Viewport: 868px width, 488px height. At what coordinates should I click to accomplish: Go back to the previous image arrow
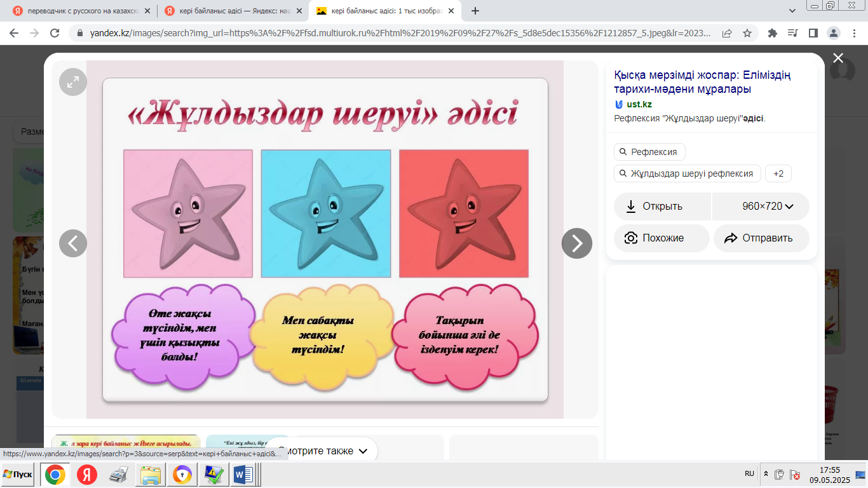pyautogui.click(x=73, y=243)
